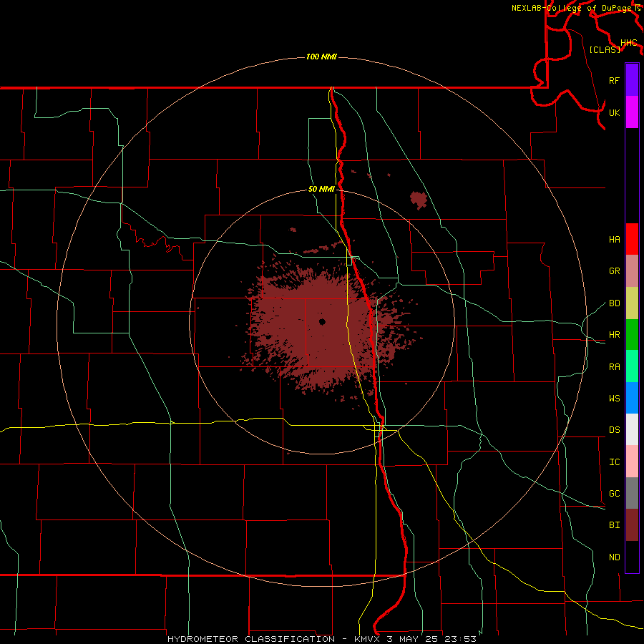644x644 pixels.
Task: Click the HHC product code text
Action: [628, 43]
